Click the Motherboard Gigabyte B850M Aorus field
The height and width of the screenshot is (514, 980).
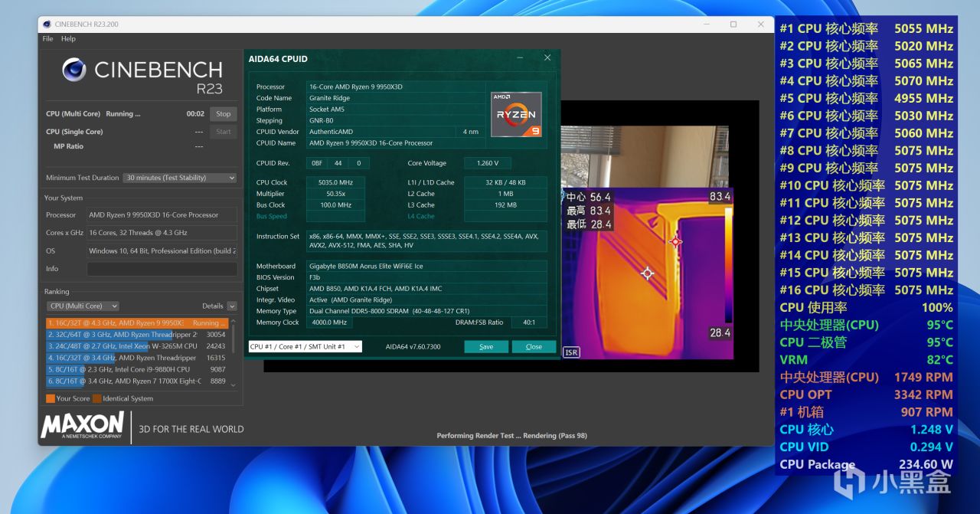coord(426,266)
